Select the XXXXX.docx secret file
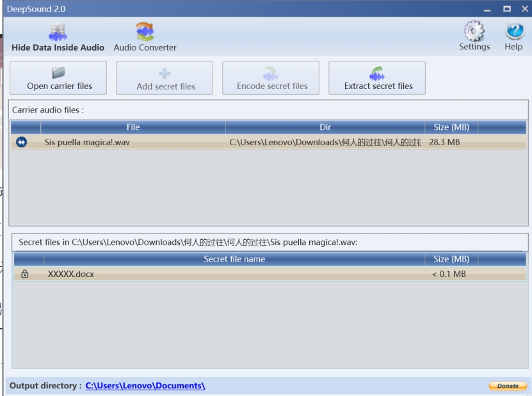 [x=71, y=274]
